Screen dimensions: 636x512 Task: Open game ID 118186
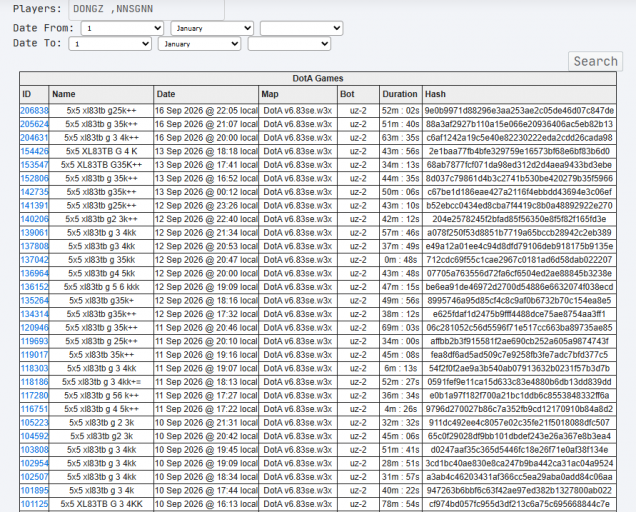click(x=34, y=382)
